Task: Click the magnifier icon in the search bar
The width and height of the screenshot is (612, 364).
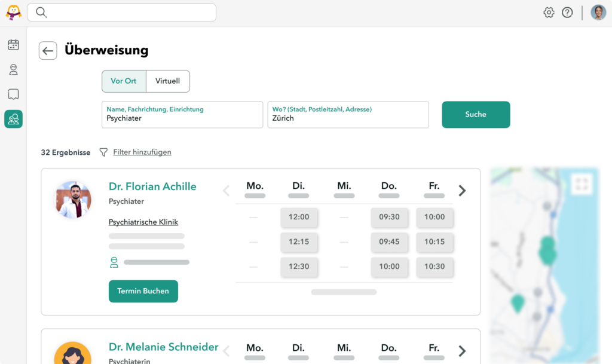Action: [41, 12]
